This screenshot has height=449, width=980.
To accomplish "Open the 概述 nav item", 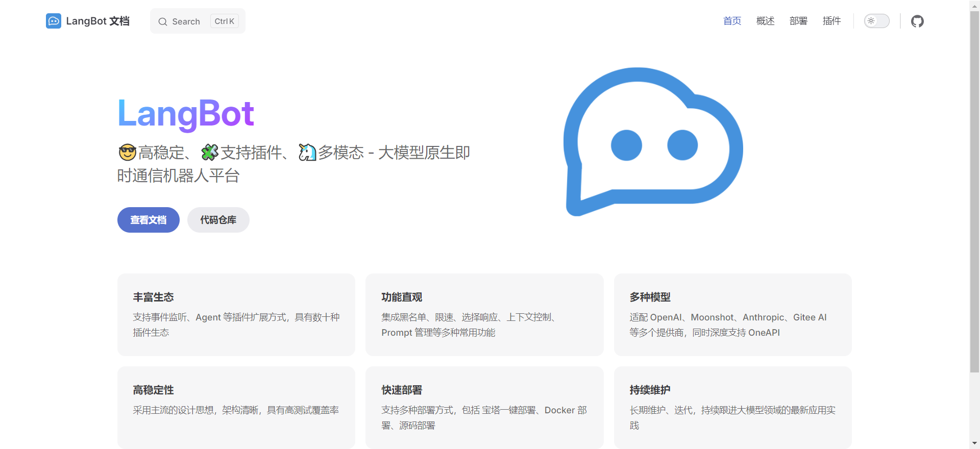I will tap(765, 21).
